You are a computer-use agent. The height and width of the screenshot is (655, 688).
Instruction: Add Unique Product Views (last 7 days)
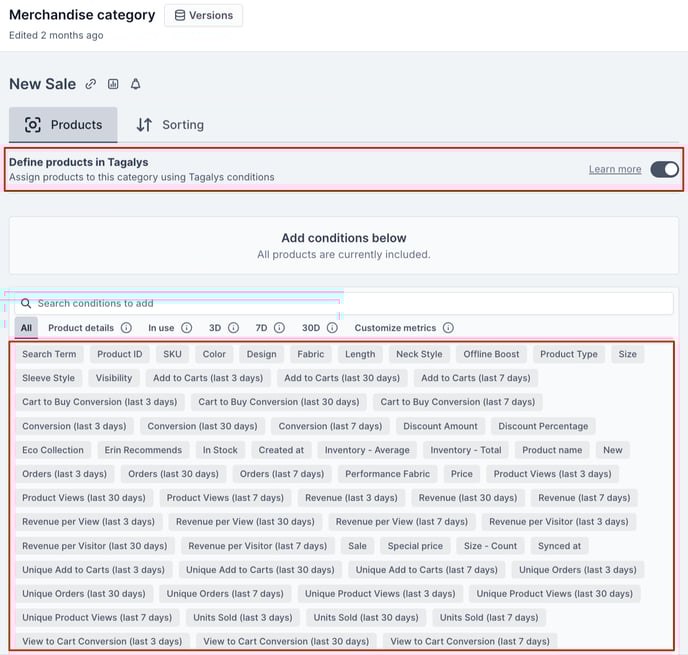pos(97,618)
